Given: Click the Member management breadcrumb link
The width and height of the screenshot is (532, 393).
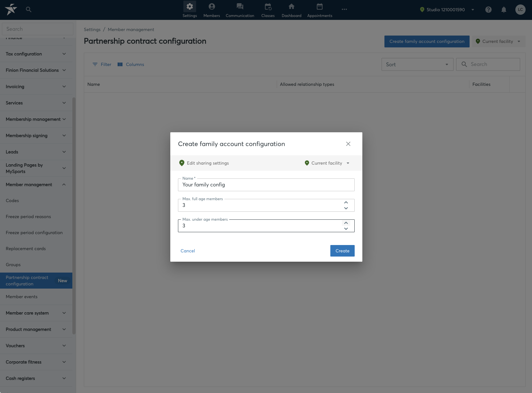Looking at the screenshot, I should (x=131, y=29).
